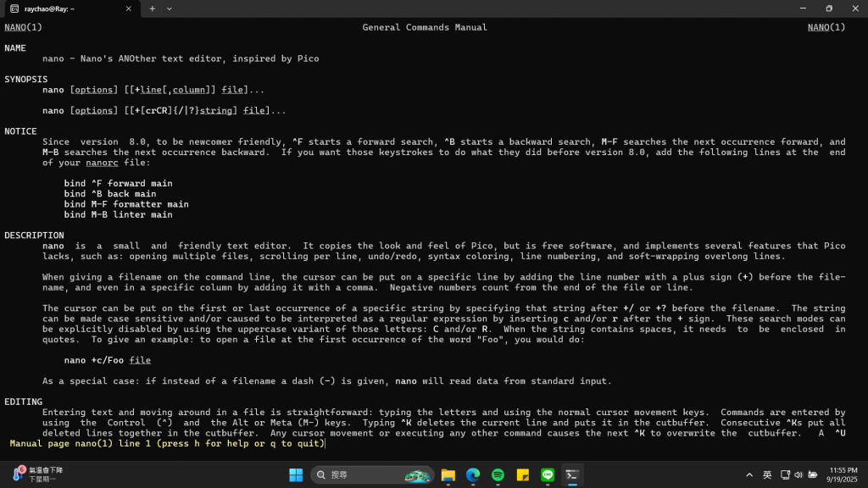This screenshot has height=488, width=868.
Task: Check battery status in the tray
Action: click(813, 474)
